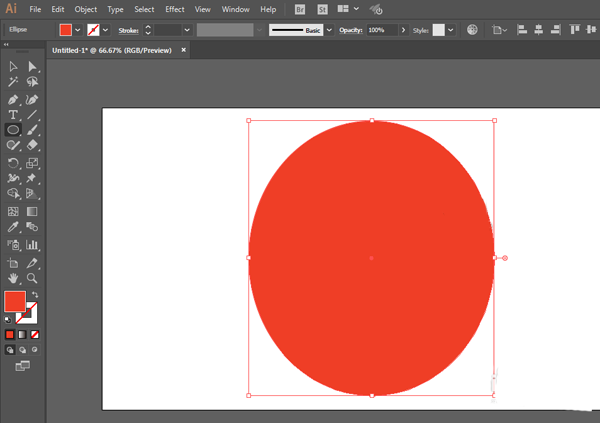This screenshot has height=423, width=600.
Task: Select the Rotate tool
Action: coord(13,163)
